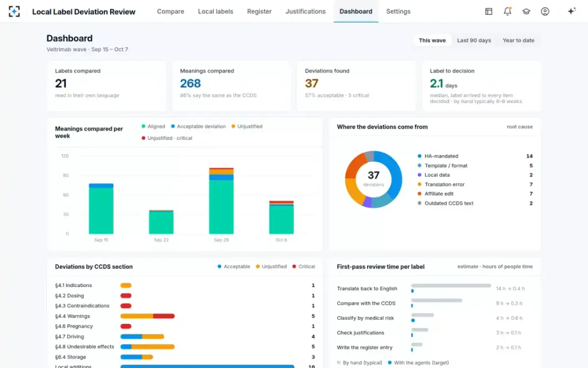Image resolution: width=588 pixels, height=368 pixels.
Task: Toggle the Acceptable deviation legend entry
Action: coord(198,126)
